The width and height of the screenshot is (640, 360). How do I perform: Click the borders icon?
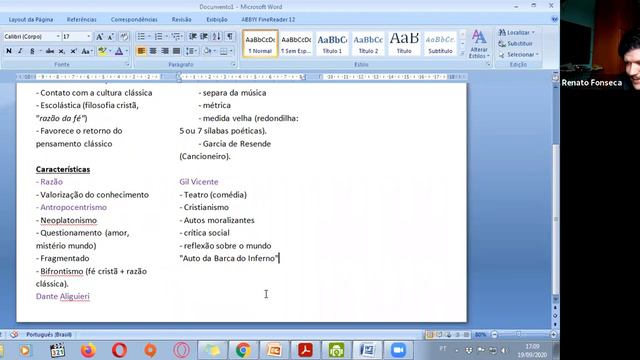[224, 51]
